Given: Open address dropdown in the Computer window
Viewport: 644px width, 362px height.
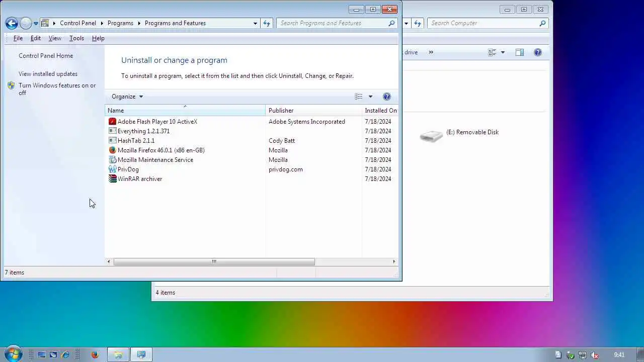Looking at the screenshot, I should click(406, 23).
